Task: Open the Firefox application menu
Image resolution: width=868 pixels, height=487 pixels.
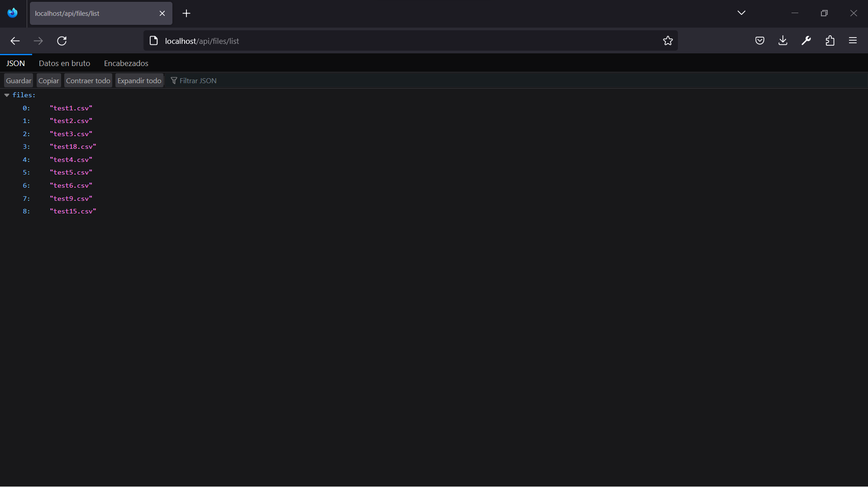Action: (853, 40)
